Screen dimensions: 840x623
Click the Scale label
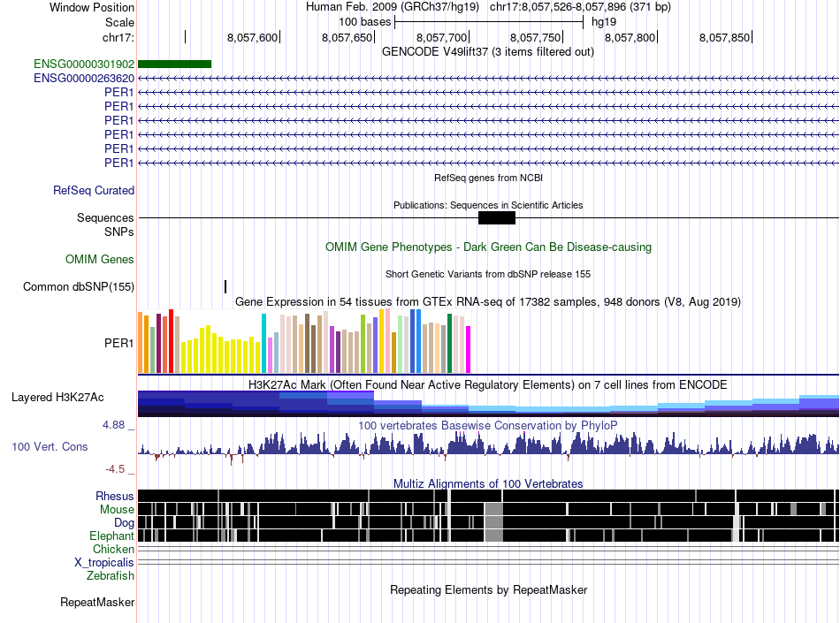[119, 22]
